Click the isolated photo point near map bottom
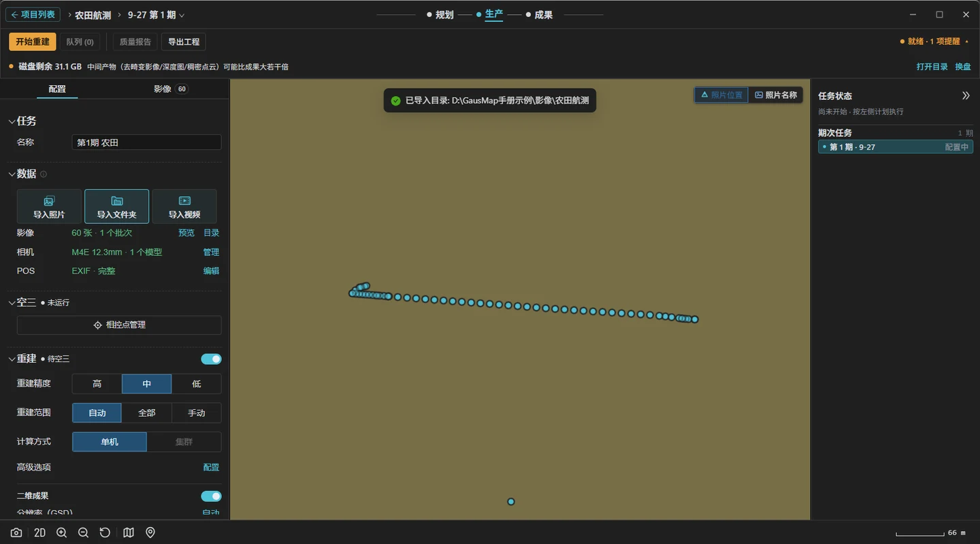The width and height of the screenshot is (980, 544). coord(511,502)
